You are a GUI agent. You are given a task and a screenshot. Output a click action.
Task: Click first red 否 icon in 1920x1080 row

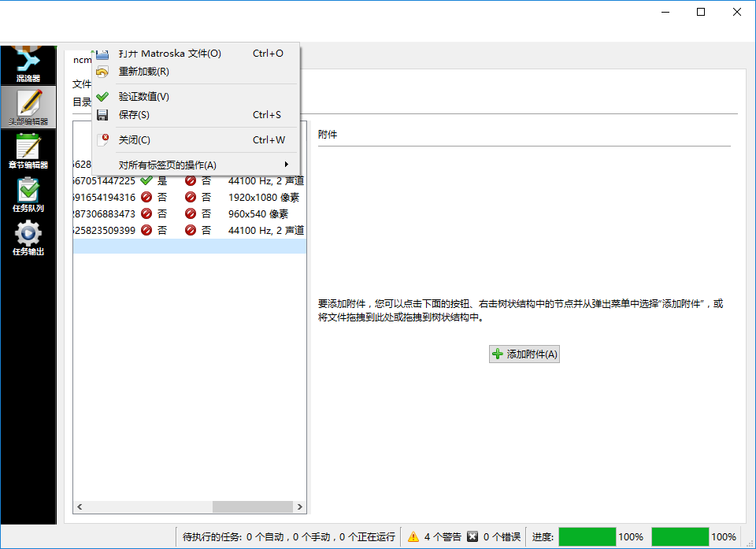tap(146, 197)
